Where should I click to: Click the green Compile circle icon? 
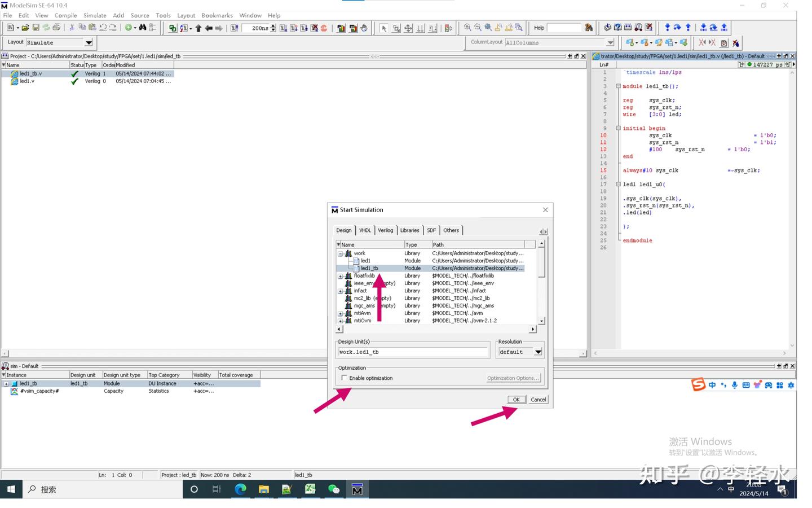(x=128, y=28)
